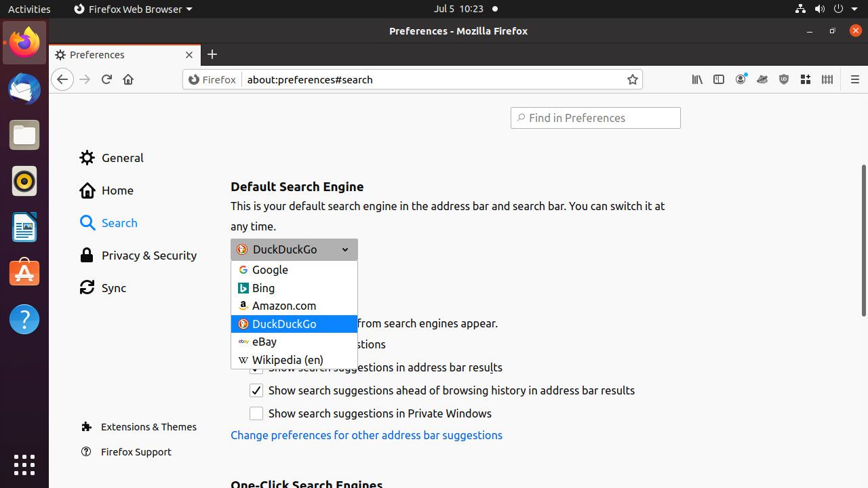868x488 pixels.
Task: Click the forward navigation arrow
Action: point(85,79)
